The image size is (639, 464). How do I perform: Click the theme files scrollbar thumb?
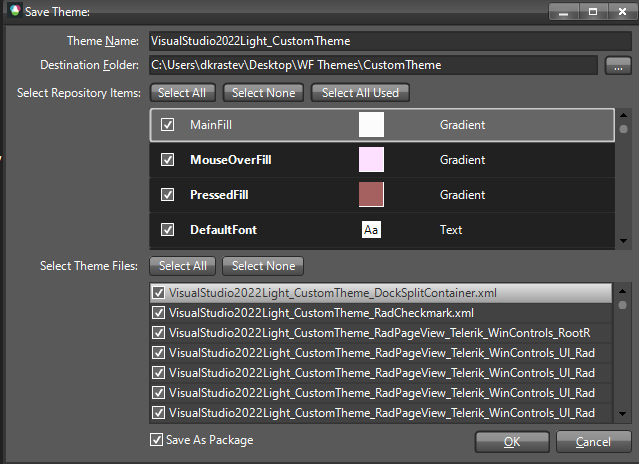click(x=622, y=305)
